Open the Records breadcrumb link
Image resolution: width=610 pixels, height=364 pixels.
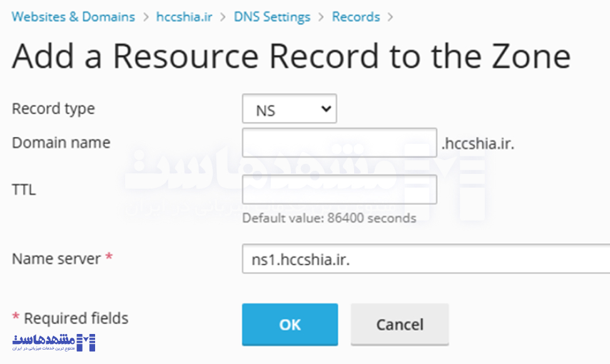tap(355, 16)
